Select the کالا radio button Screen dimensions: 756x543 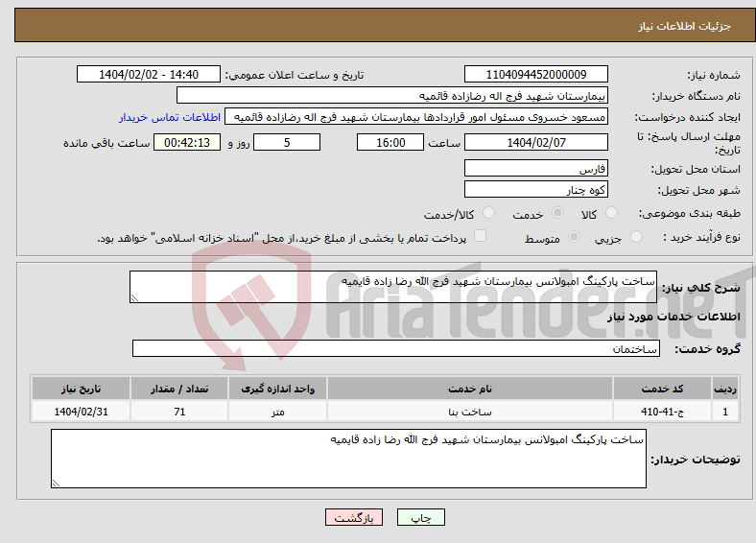611,213
